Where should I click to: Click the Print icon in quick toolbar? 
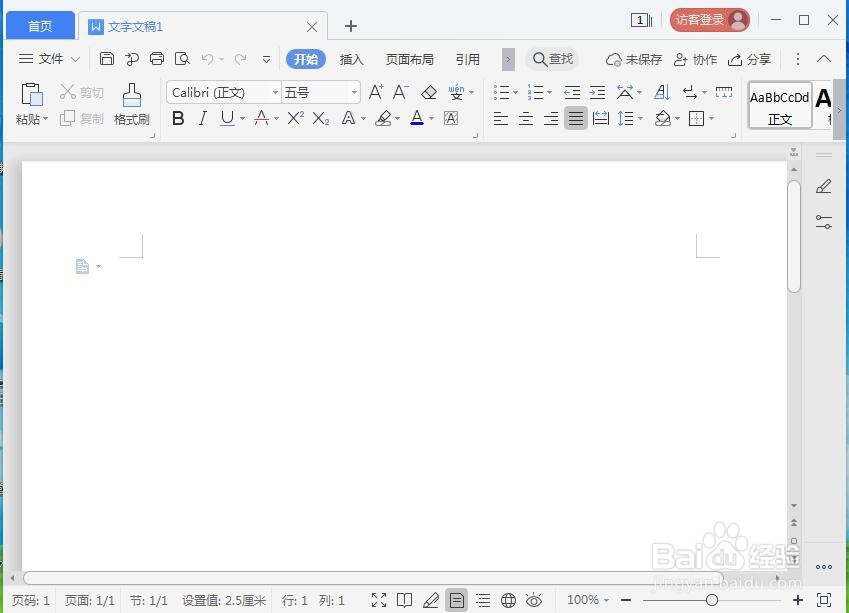[157, 58]
